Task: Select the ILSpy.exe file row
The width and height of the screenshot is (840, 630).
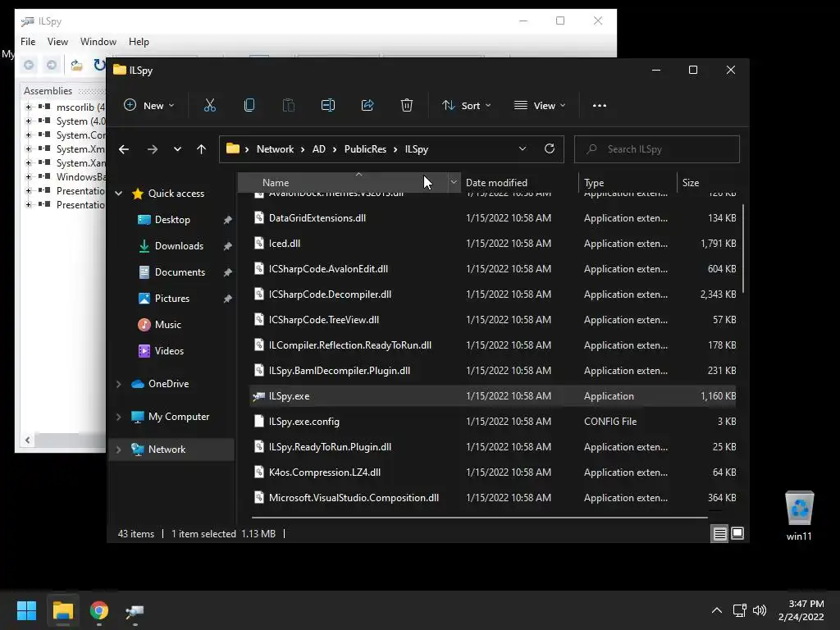Action: coord(493,396)
